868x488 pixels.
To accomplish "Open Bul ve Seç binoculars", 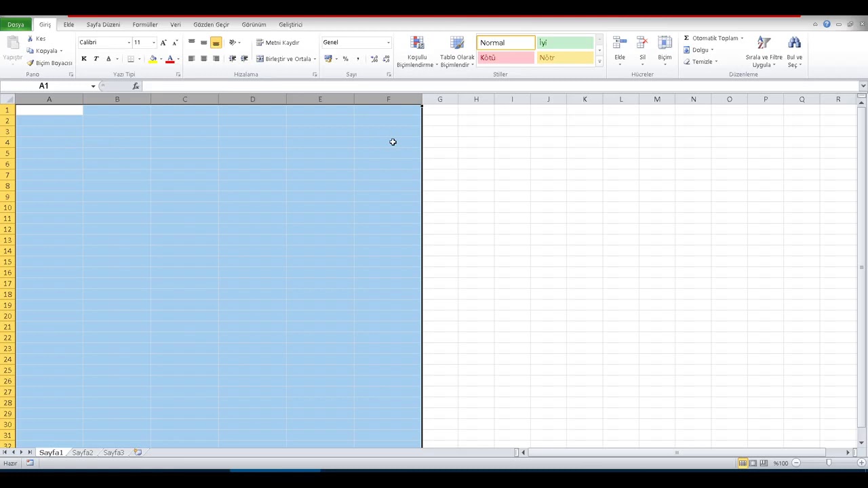I will pyautogui.click(x=794, y=52).
